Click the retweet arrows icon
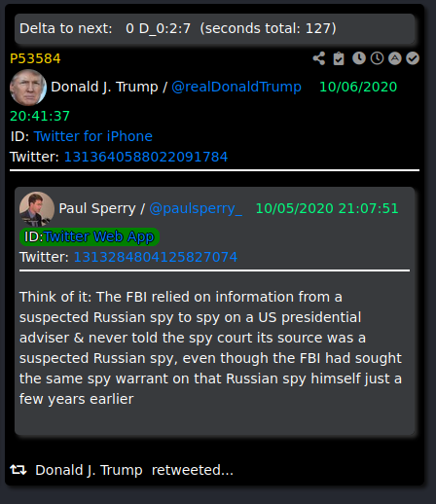 (x=18, y=470)
